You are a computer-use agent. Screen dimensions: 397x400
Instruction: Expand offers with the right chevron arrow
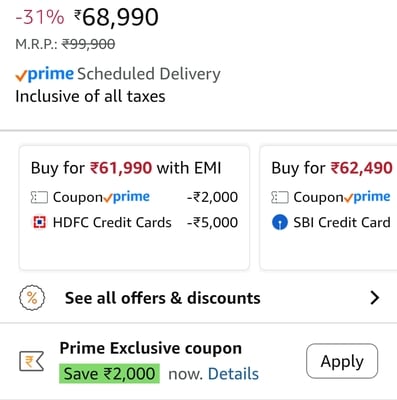tap(375, 298)
